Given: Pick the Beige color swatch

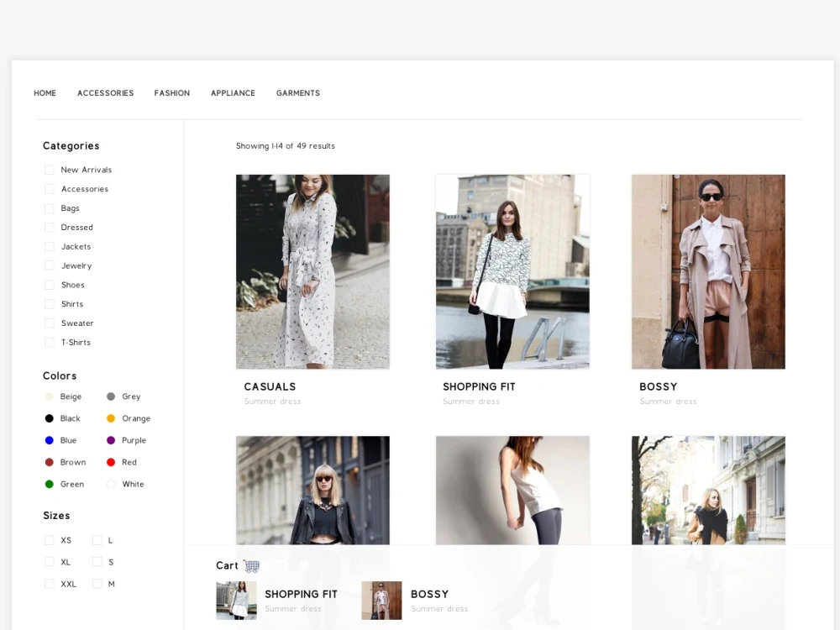Looking at the screenshot, I should tap(50, 396).
